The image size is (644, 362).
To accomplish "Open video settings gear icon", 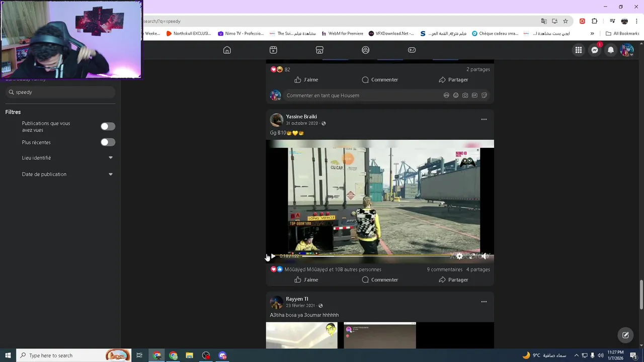I will 459,256.
